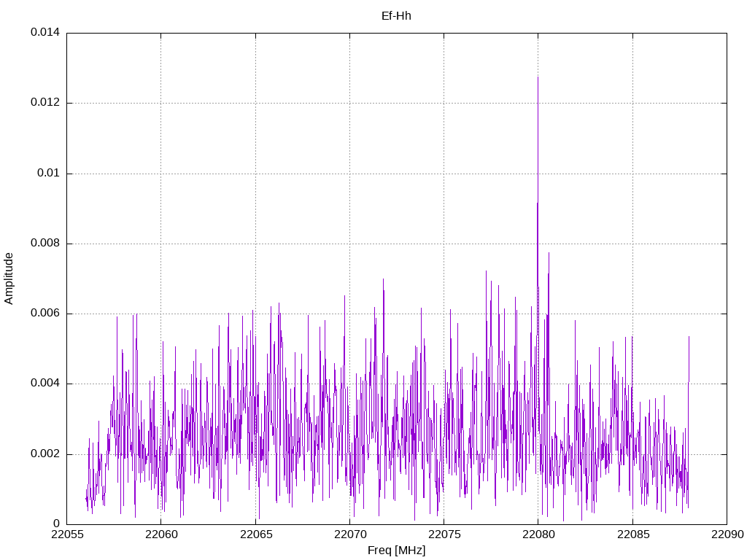
Task: Click the 0.006 y-axis tick label
Action: [44, 314]
